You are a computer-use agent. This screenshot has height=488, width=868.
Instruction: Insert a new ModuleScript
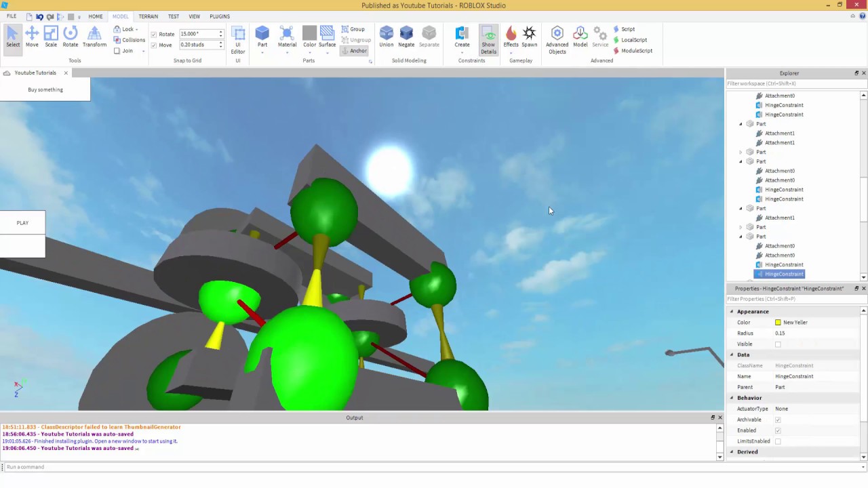pos(633,51)
